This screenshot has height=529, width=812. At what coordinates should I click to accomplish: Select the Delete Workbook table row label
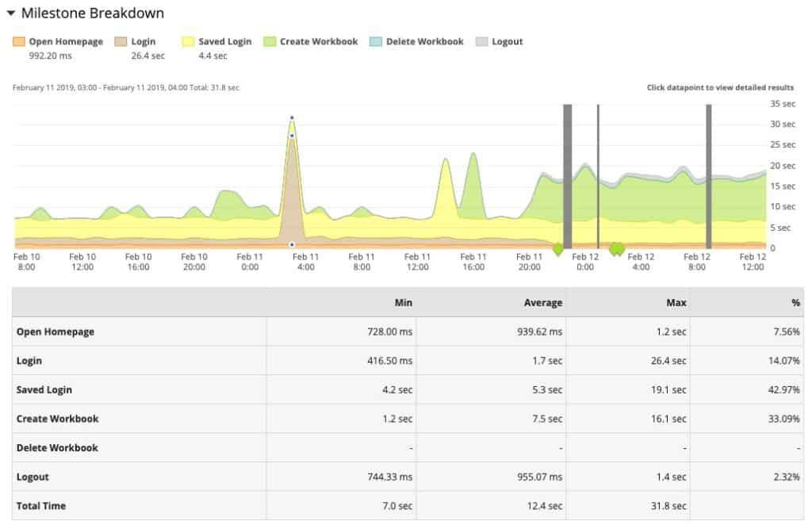coord(57,447)
